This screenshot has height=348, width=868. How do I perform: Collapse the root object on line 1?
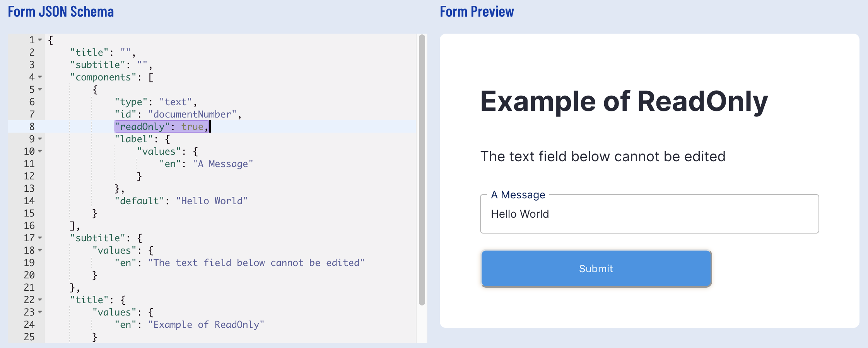point(40,40)
